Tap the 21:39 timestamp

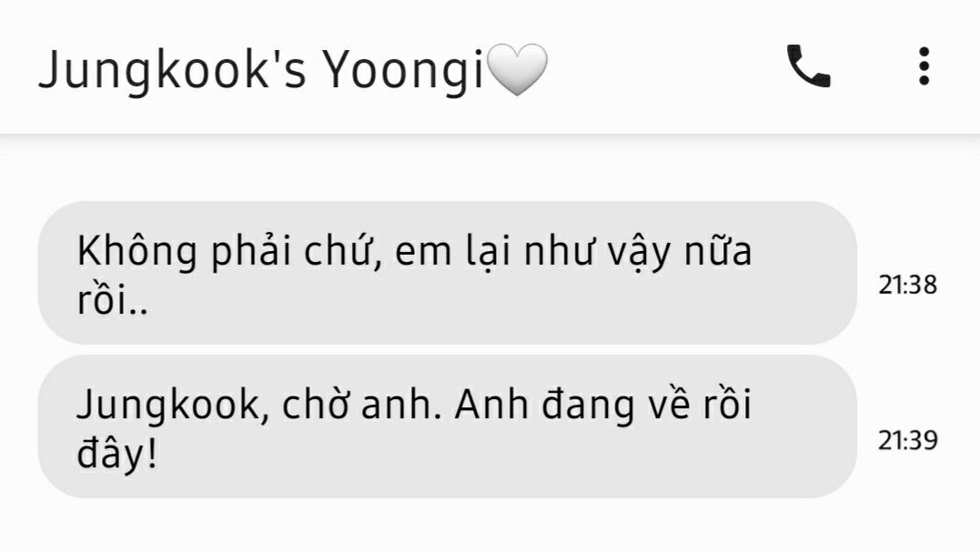[x=907, y=440]
